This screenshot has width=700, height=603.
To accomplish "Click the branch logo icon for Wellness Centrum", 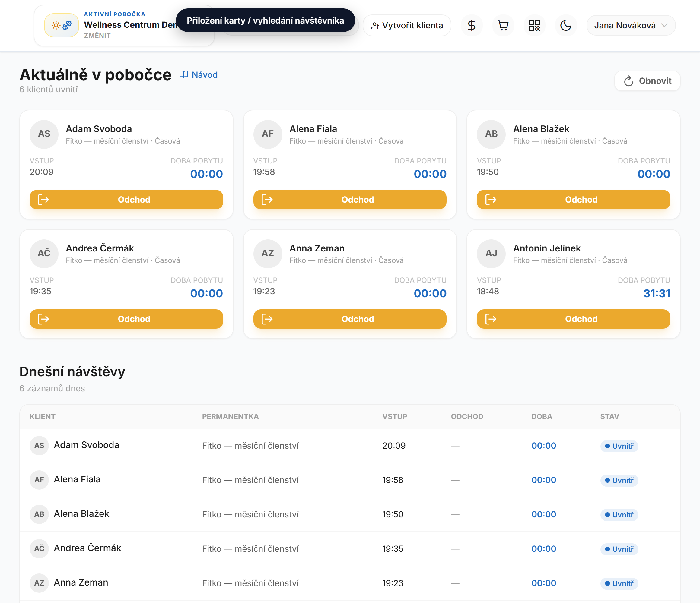I will click(62, 25).
